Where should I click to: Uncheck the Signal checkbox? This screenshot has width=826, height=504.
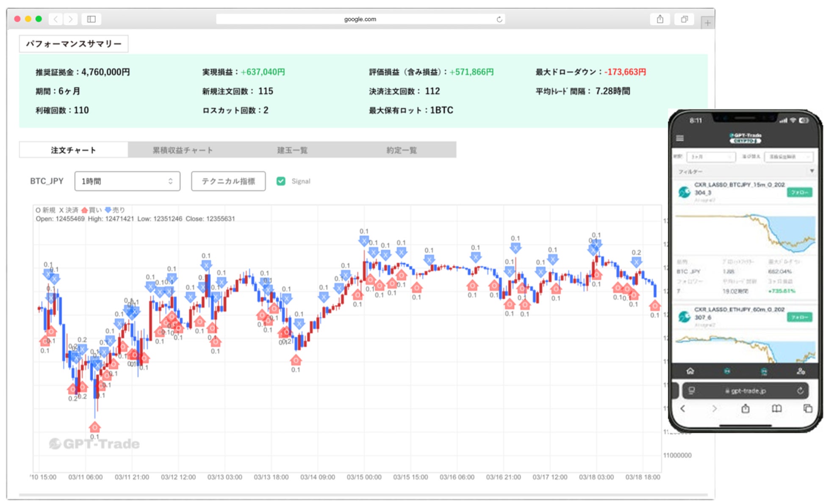point(281,181)
